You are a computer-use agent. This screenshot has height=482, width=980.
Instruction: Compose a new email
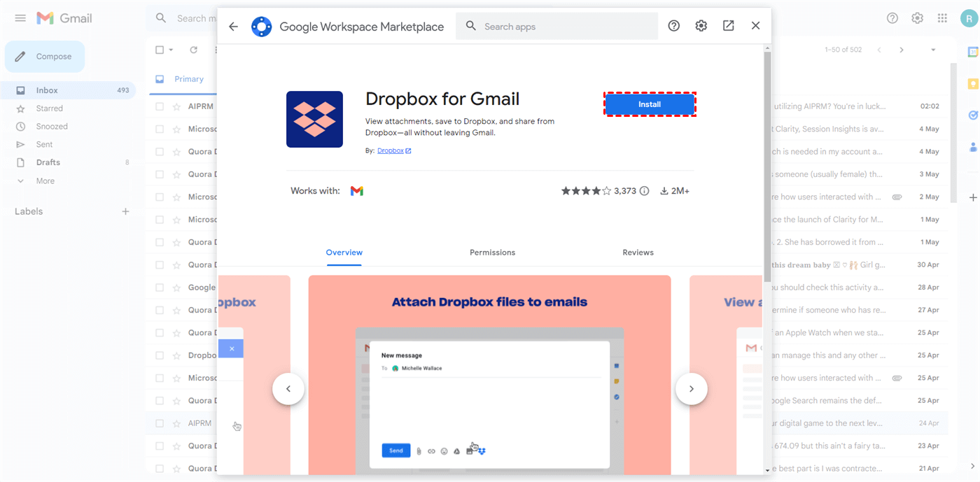45,57
